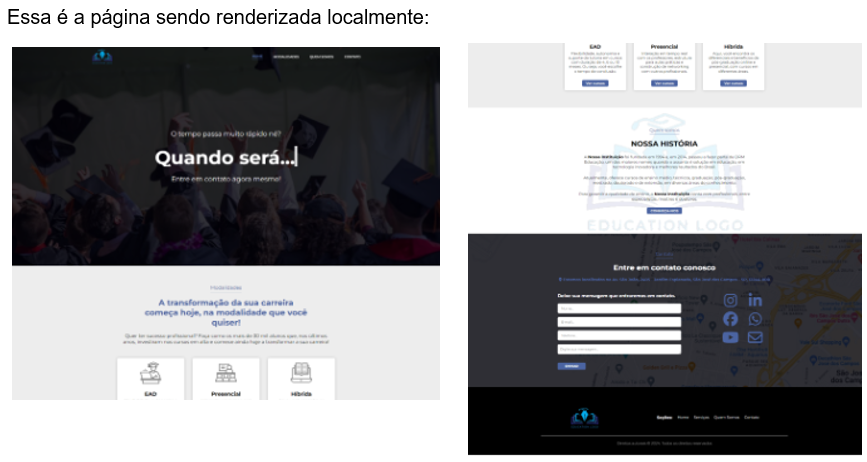The width and height of the screenshot is (867, 462).
Task: Open Contato link in the footer
Action: click(751, 417)
